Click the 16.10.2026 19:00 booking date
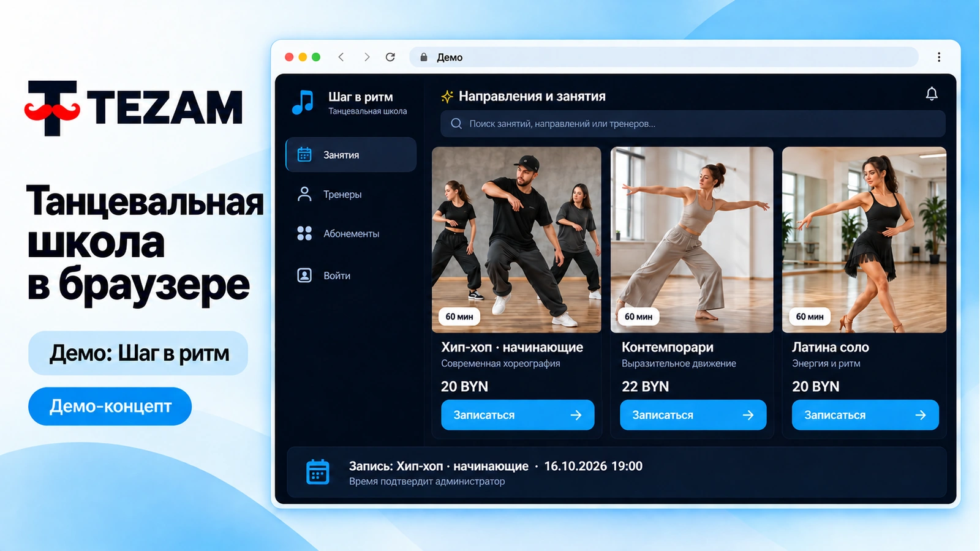980x551 pixels. [593, 466]
